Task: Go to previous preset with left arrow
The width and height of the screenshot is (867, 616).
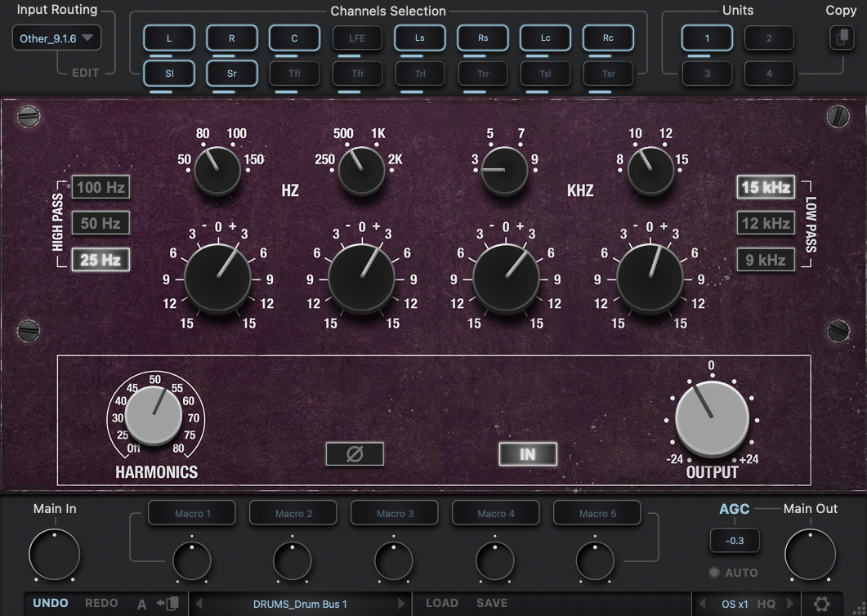Action: coord(199,604)
